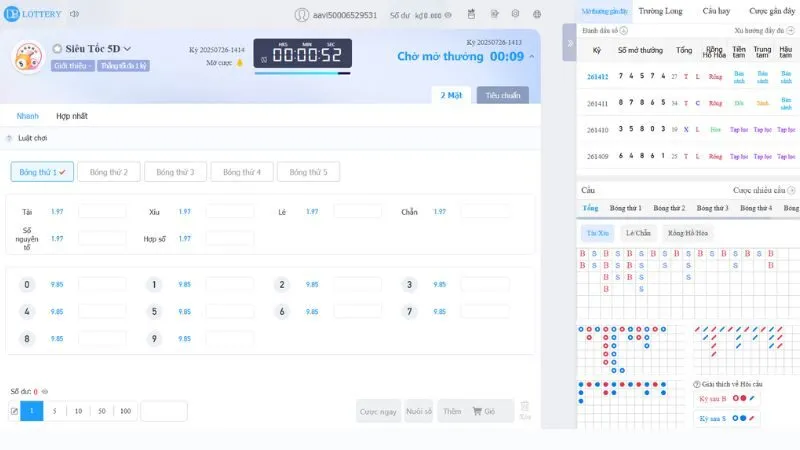Click the speaker sound icon beside Lottery logo
The image size is (800, 450).
75,15
